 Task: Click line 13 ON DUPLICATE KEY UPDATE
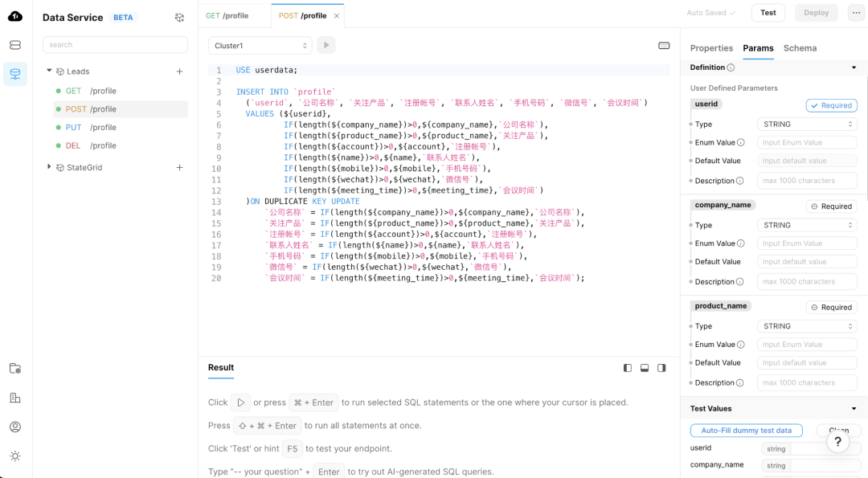pyautogui.click(x=303, y=202)
